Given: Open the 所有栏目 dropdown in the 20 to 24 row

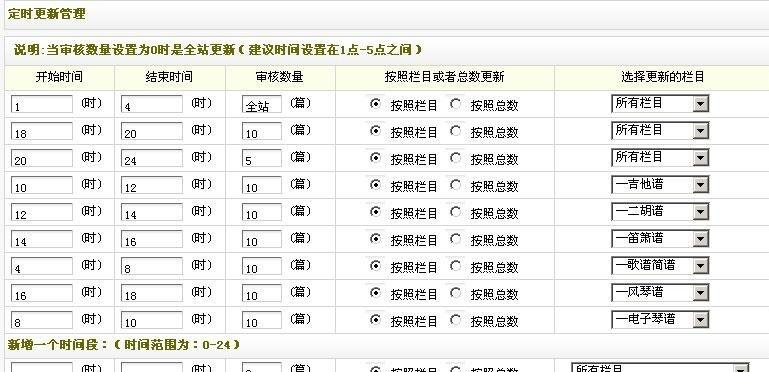Looking at the screenshot, I should tap(660, 157).
